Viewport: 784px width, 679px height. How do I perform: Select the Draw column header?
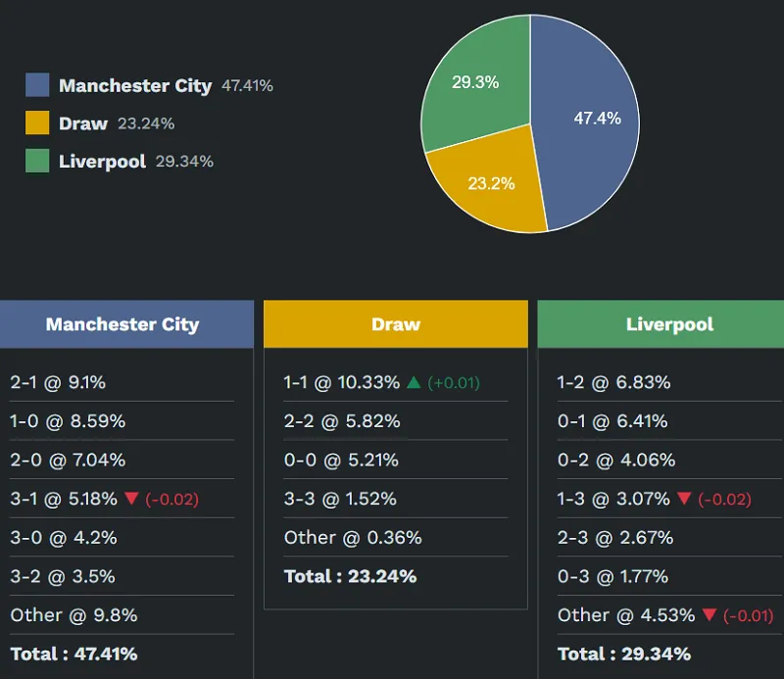[x=396, y=324]
